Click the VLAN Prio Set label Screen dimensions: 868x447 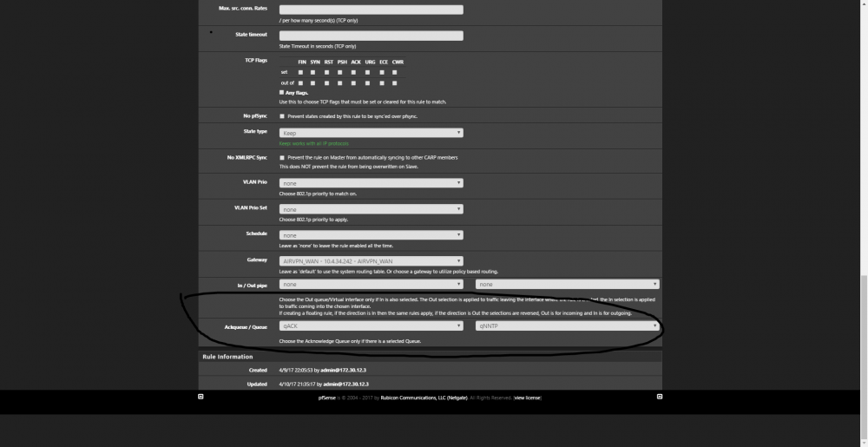click(251, 207)
